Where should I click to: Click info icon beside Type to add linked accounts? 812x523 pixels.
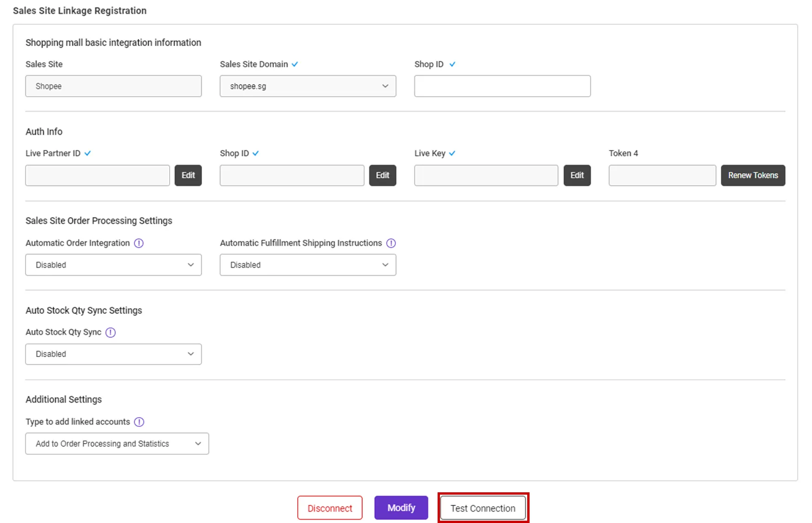click(139, 422)
